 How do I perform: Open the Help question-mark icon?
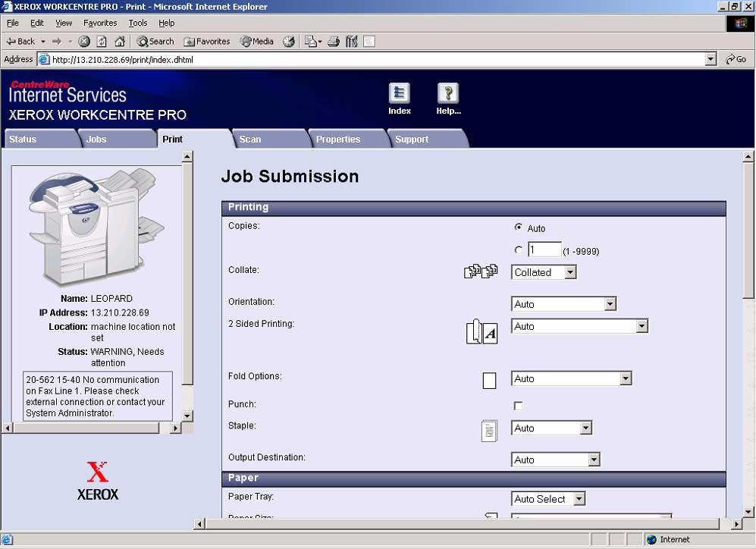point(448,93)
